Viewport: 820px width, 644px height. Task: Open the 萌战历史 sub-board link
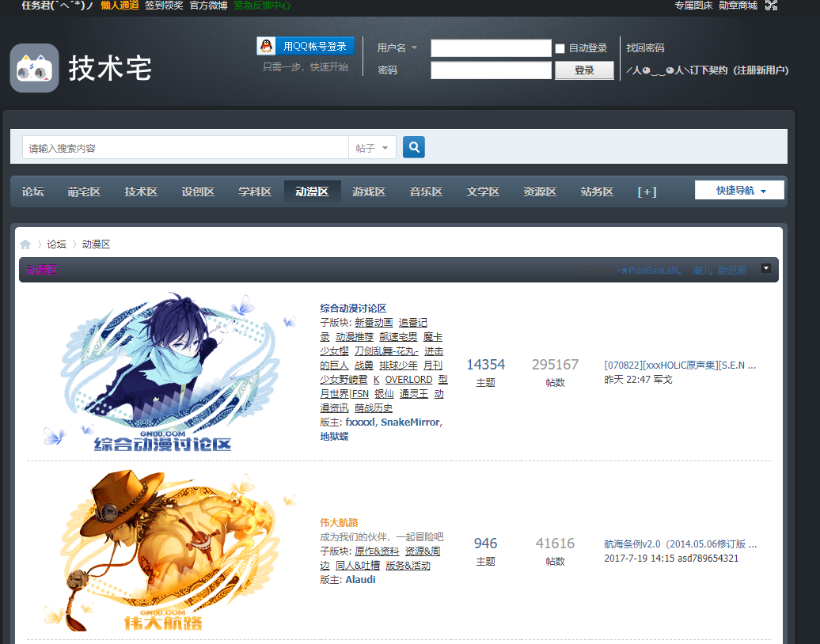pos(374,407)
